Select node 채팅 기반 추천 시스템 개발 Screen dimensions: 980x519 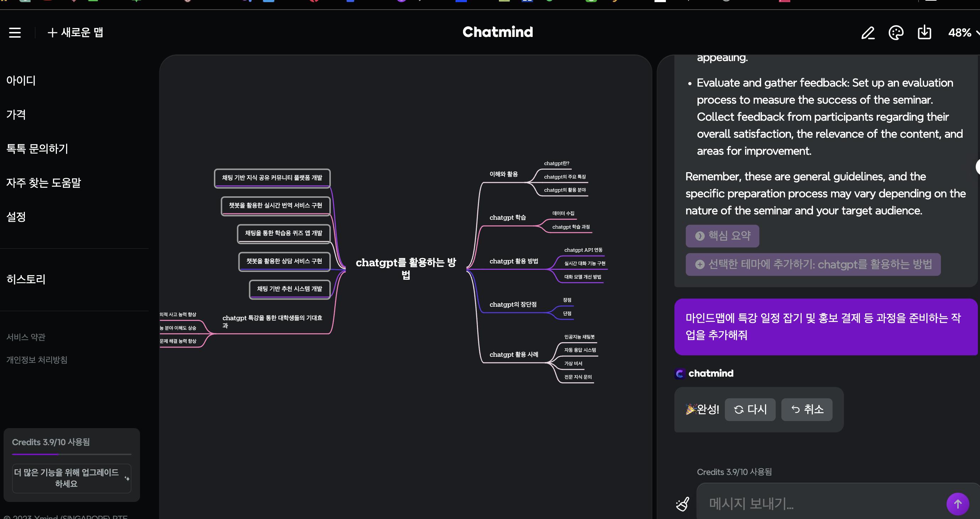click(x=290, y=289)
